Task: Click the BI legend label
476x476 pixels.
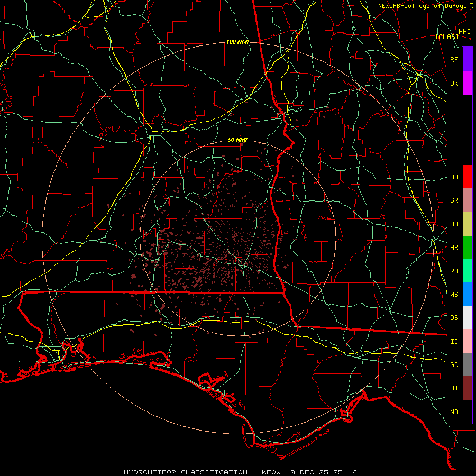Action: [x=454, y=388]
